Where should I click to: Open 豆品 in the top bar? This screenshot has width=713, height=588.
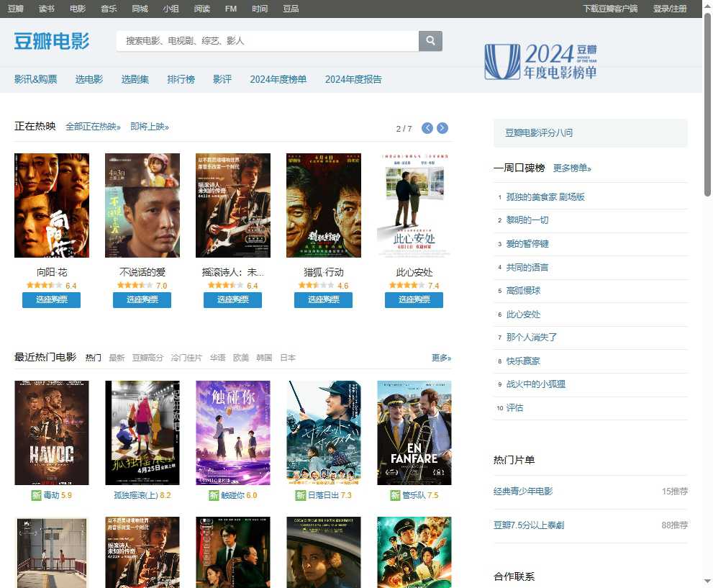pos(291,9)
